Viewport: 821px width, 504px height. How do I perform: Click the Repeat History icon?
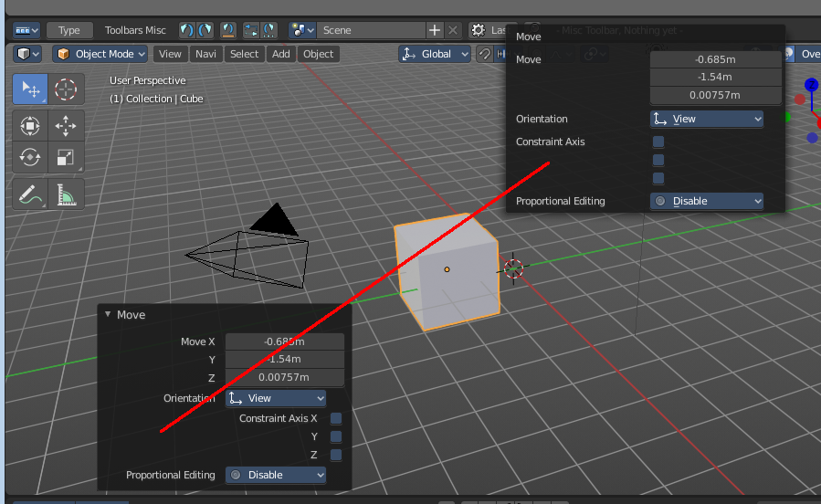(269, 30)
